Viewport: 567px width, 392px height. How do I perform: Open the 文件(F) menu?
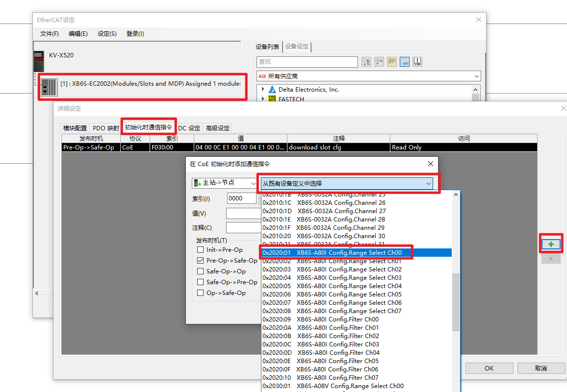tap(49, 34)
